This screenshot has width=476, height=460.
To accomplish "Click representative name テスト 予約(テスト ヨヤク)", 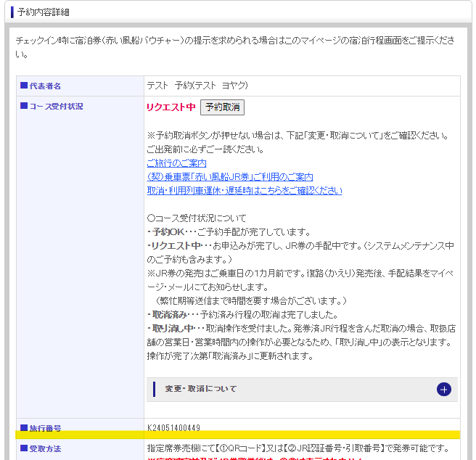I will click(x=197, y=86).
